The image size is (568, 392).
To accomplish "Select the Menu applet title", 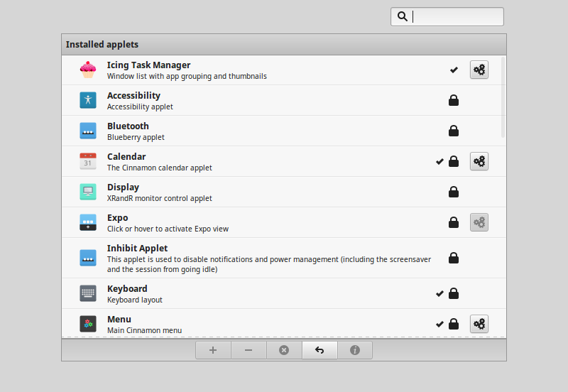I will pyautogui.click(x=119, y=319).
